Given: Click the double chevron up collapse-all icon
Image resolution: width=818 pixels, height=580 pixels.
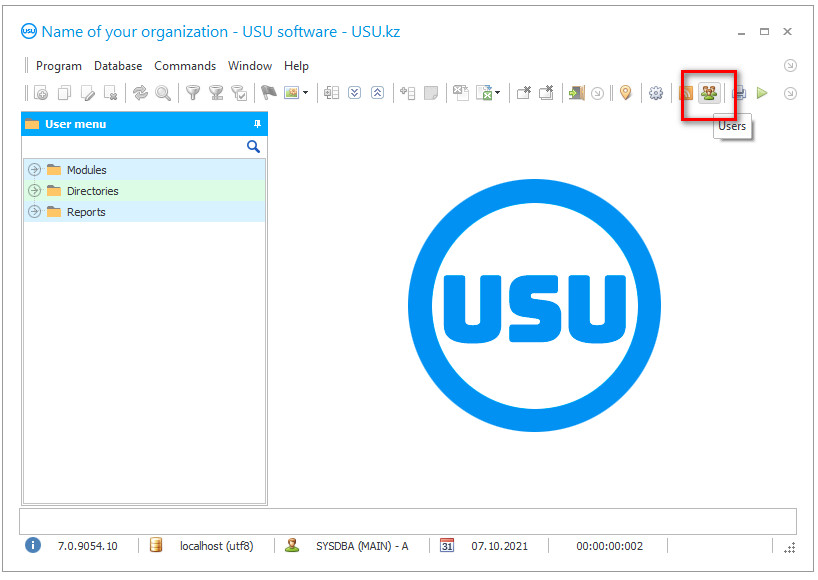Looking at the screenshot, I should point(377,93).
